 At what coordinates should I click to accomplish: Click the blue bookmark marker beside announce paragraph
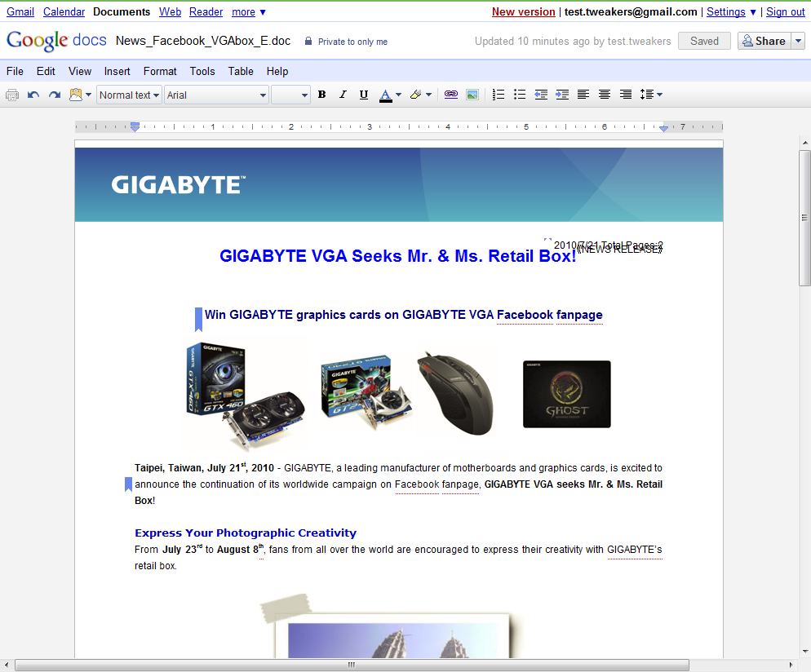tap(129, 484)
